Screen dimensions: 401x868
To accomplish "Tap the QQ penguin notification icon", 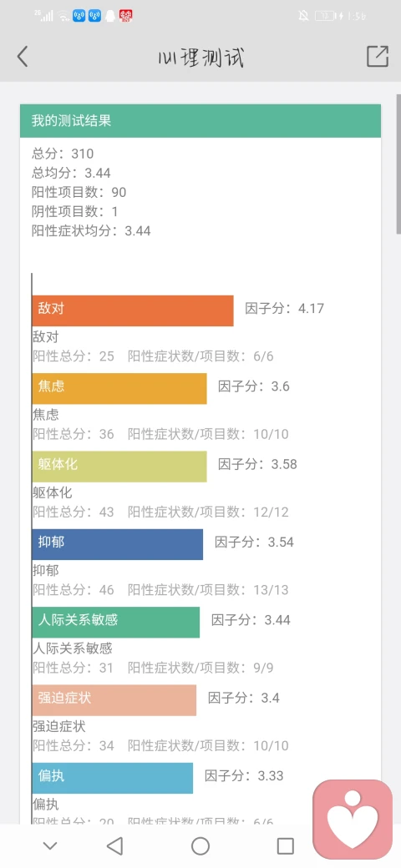I will pos(110,16).
